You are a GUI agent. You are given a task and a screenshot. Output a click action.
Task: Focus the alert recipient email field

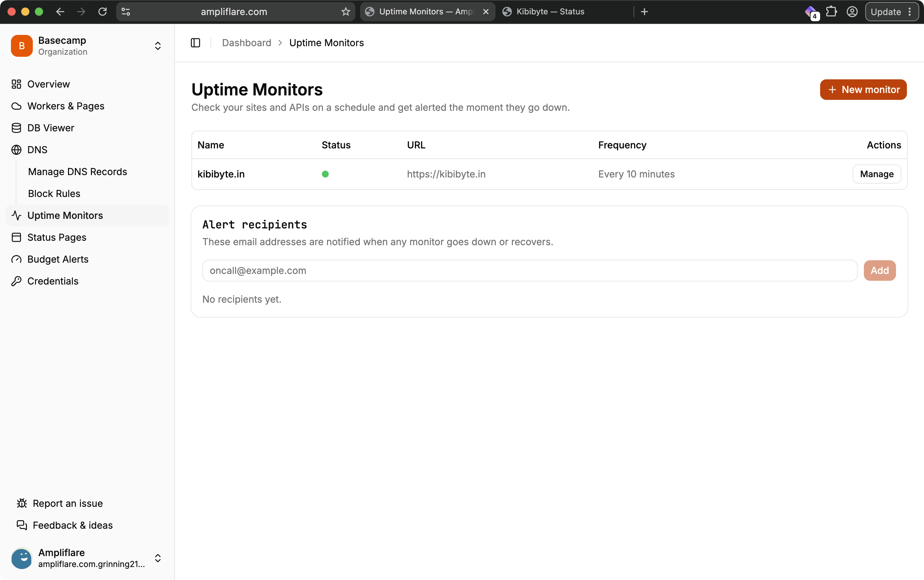(529, 271)
